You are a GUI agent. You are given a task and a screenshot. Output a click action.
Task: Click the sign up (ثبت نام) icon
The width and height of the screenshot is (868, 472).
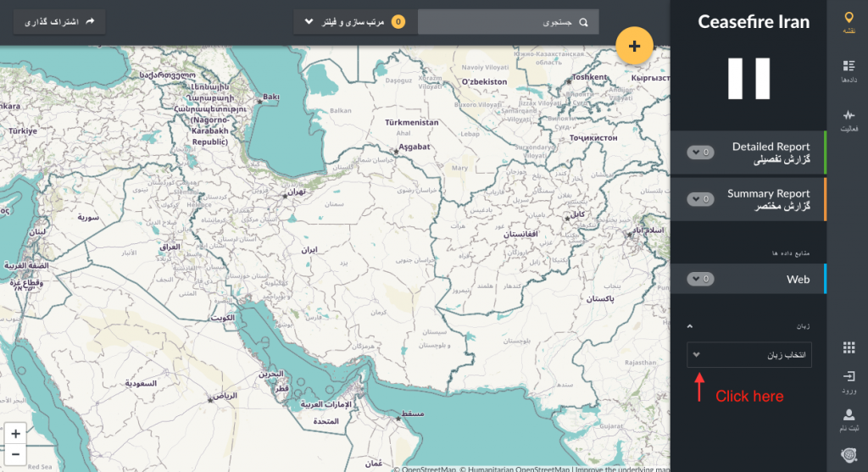[849, 419]
